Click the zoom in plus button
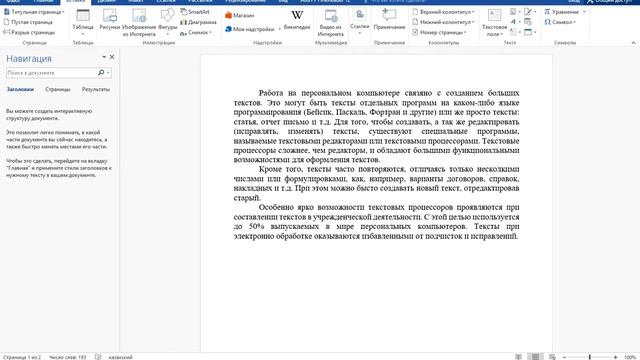This screenshot has width=640, height=360. (616, 357)
